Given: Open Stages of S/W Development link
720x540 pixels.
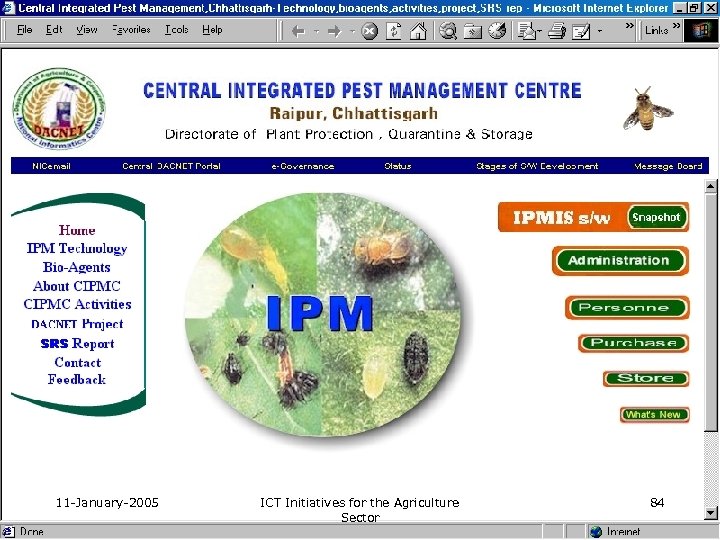Looking at the screenshot, I should [x=537, y=166].
